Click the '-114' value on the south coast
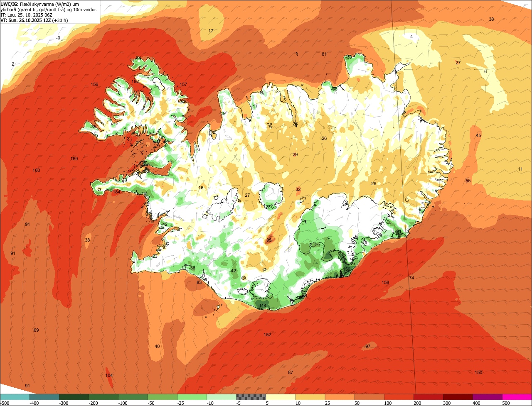Viewport: 532px width, 406px height. pos(262,306)
